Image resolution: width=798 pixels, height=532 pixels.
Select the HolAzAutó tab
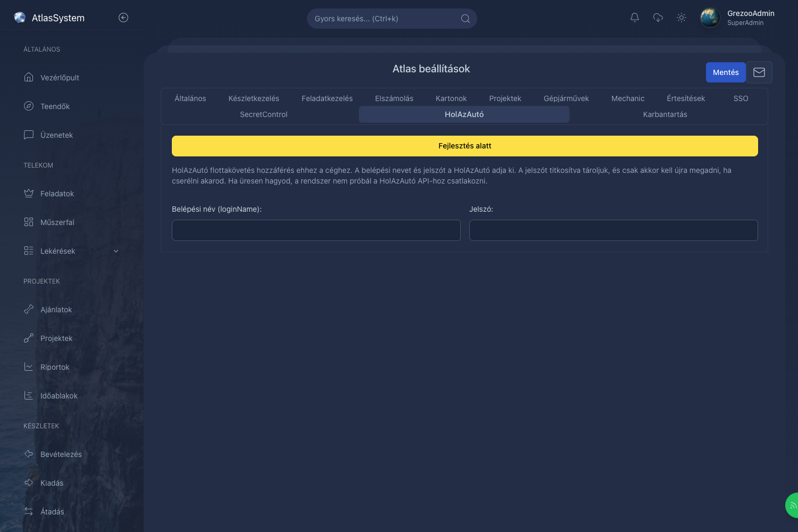(x=464, y=114)
